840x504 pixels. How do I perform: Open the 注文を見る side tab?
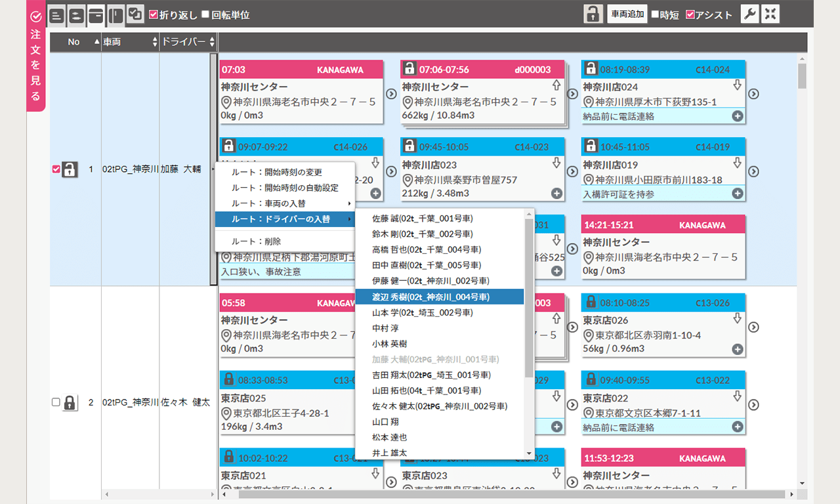pyautogui.click(x=35, y=56)
